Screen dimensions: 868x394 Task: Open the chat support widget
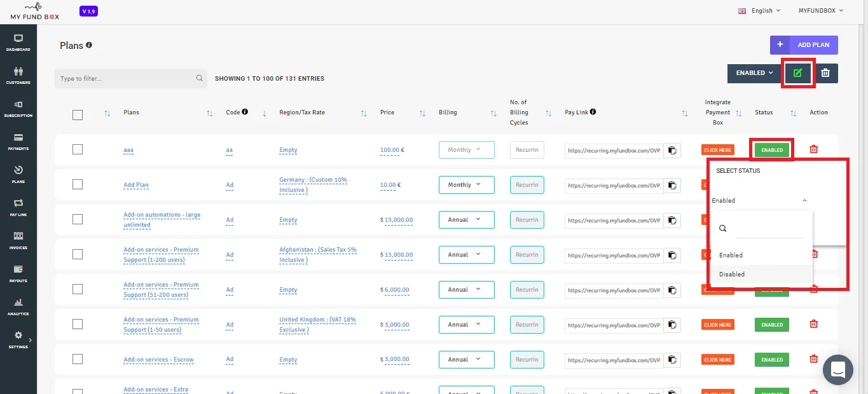pyautogui.click(x=837, y=369)
